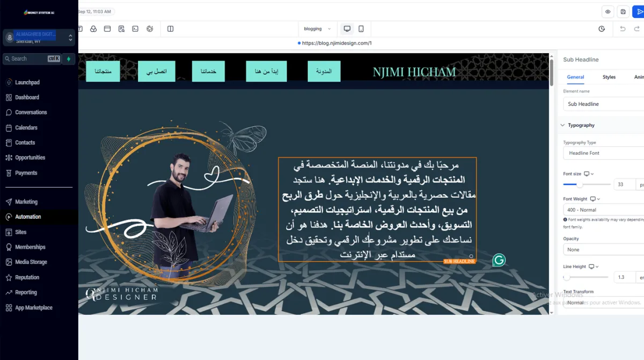Screen dimensions: 644x360
Task: Go to Conversations
Action: pyautogui.click(x=31, y=112)
